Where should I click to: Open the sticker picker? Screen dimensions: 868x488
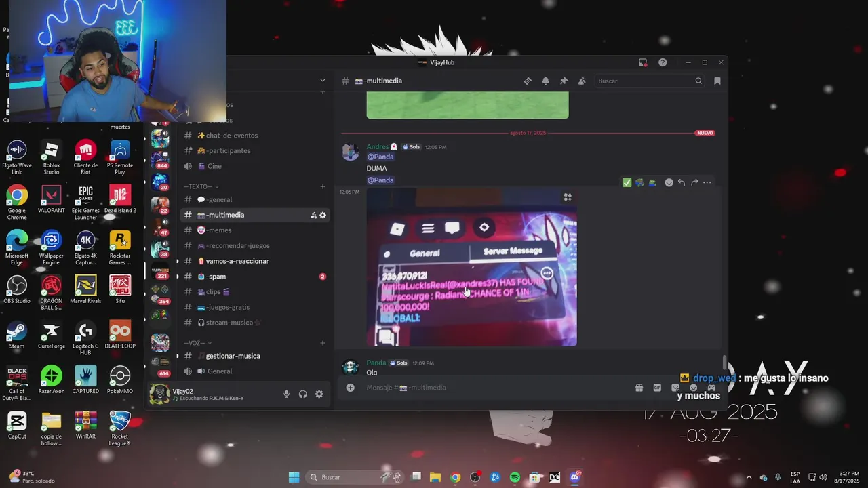coord(675,388)
